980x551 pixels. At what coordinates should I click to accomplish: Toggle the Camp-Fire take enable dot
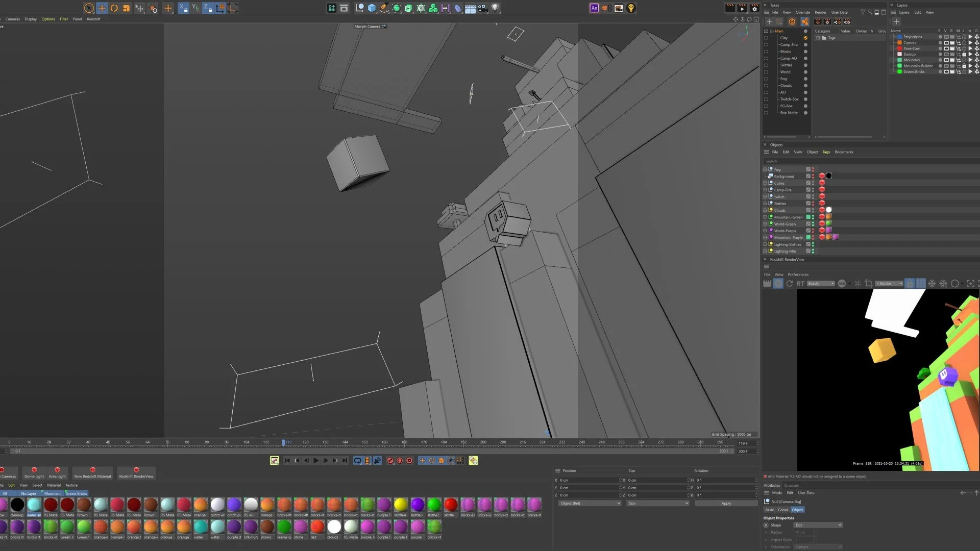pyautogui.click(x=805, y=45)
